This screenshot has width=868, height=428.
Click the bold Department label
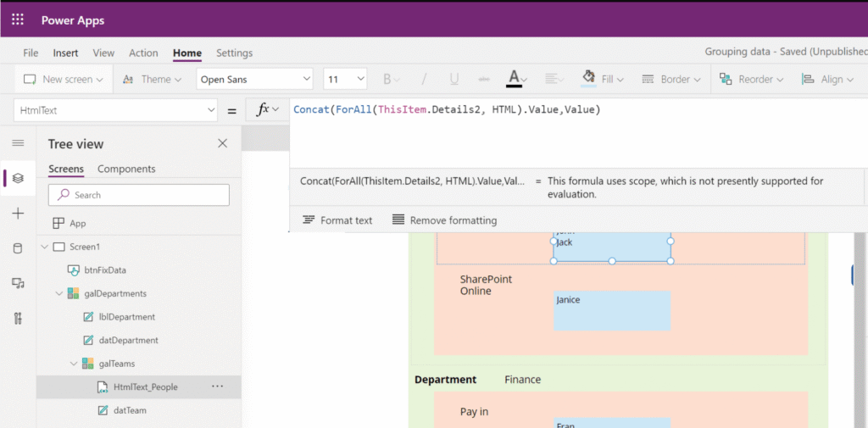445,380
